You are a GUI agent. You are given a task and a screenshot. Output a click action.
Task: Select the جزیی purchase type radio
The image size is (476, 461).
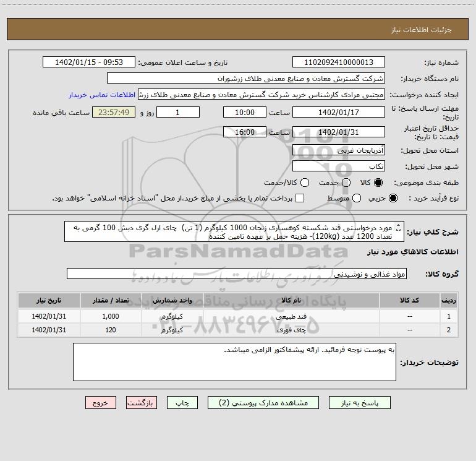[x=393, y=198]
